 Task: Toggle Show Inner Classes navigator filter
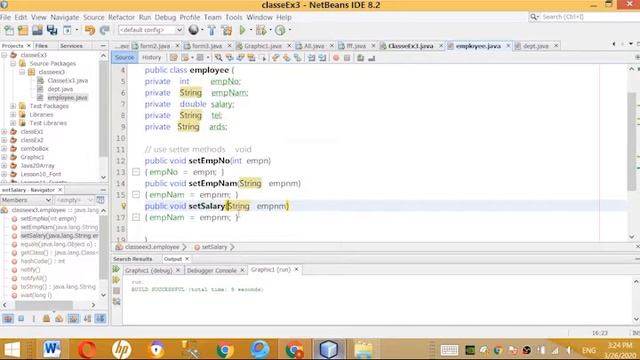point(59,318)
